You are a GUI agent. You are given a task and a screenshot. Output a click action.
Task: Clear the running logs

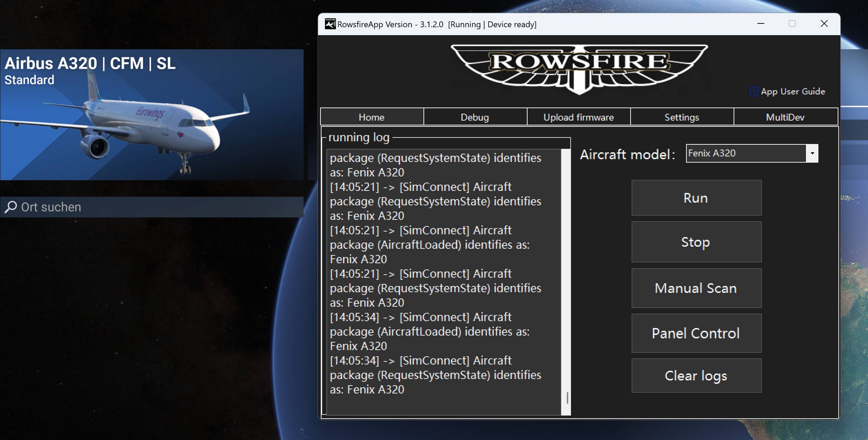point(696,376)
